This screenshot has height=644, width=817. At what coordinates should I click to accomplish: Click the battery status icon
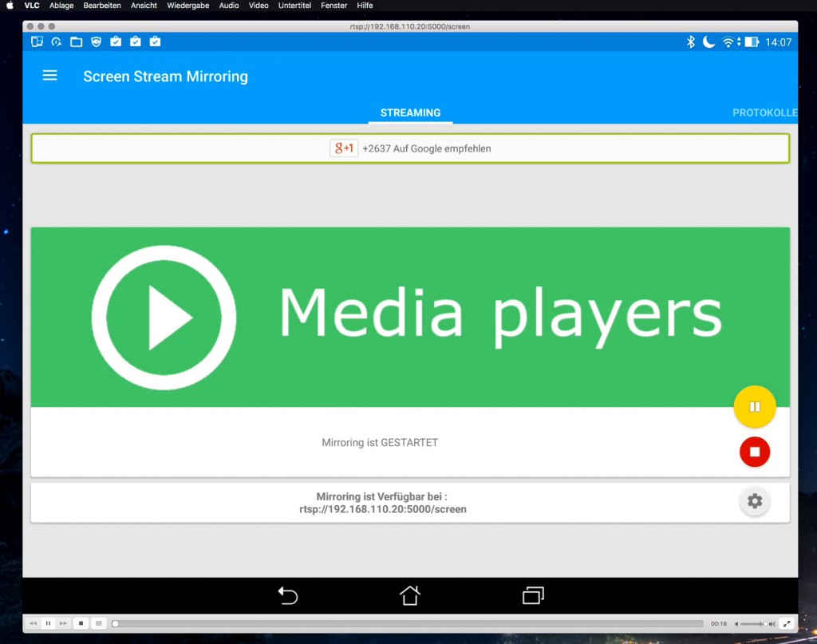[x=752, y=41]
